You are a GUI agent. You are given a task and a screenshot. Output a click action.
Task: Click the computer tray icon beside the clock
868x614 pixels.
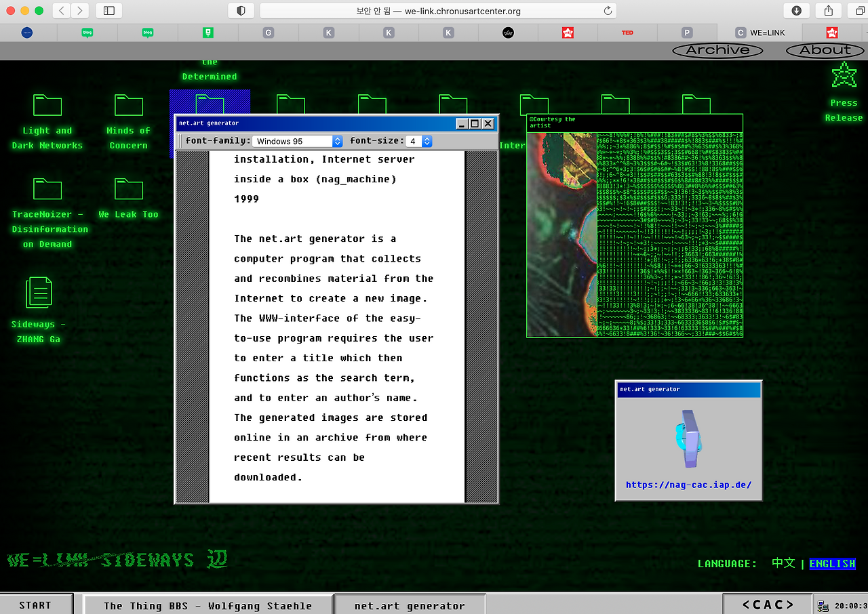823,606
